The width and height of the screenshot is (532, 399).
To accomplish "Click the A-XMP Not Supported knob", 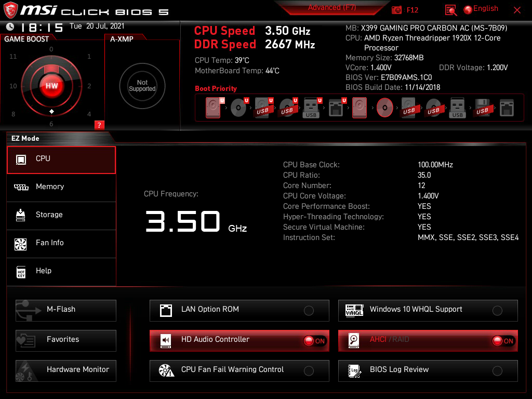I will click(142, 86).
